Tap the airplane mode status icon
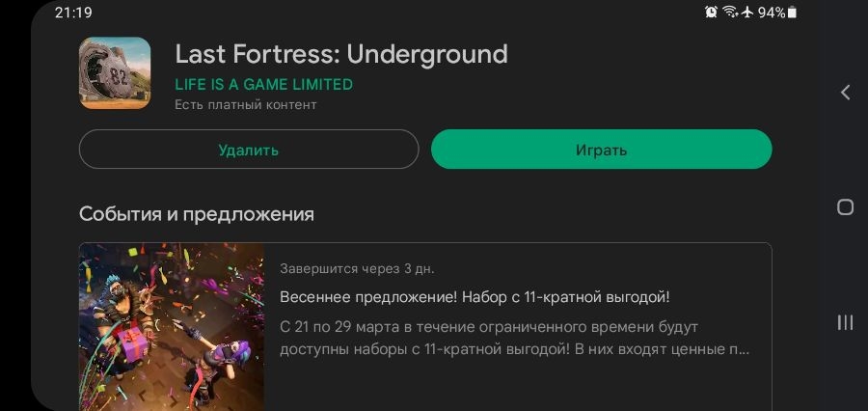 (747, 13)
